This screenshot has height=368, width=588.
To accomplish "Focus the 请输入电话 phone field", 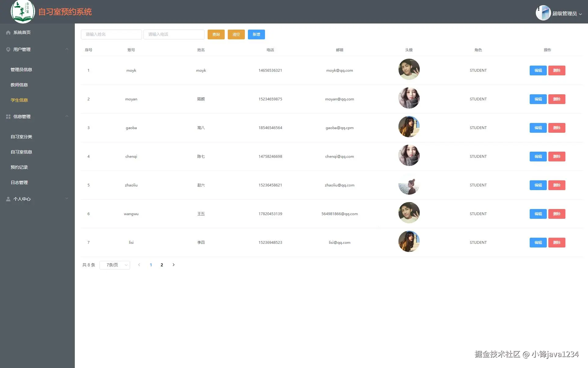I will click(x=174, y=34).
